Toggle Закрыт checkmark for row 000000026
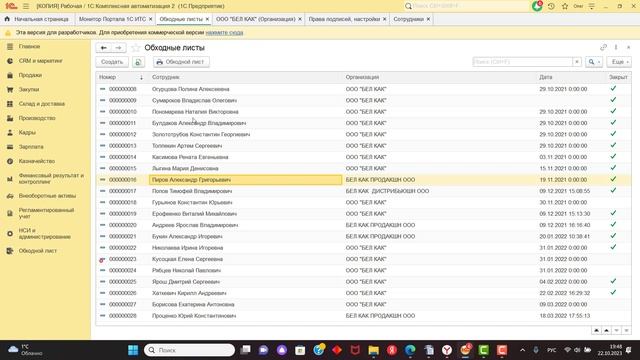The height and width of the screenshot is (360, 640). coord(613,293)
